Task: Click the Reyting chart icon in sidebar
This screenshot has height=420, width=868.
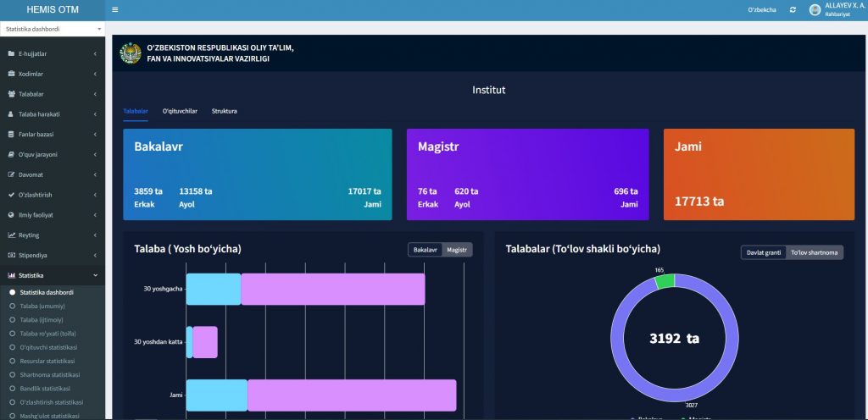Action: click(11, 235)
